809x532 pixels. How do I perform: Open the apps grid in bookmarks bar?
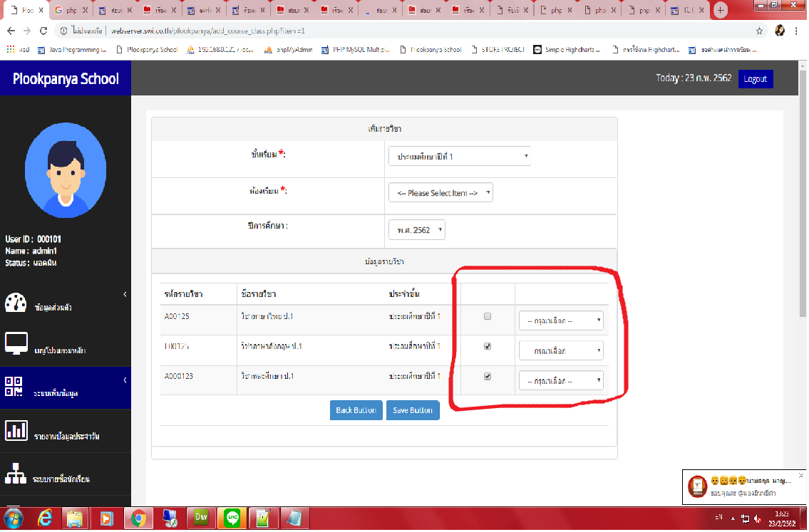click(10, 49)
